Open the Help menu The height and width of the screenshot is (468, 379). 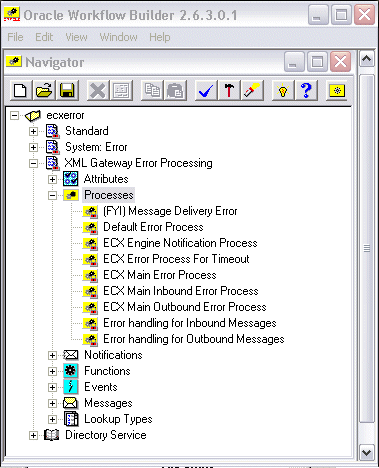160,37
